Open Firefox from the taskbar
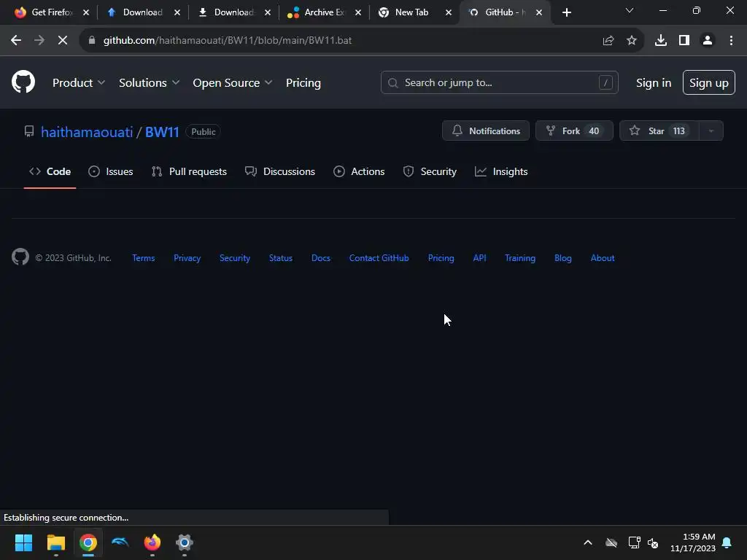The width and height of the screenshot is (747, 560). click(152, 542)
